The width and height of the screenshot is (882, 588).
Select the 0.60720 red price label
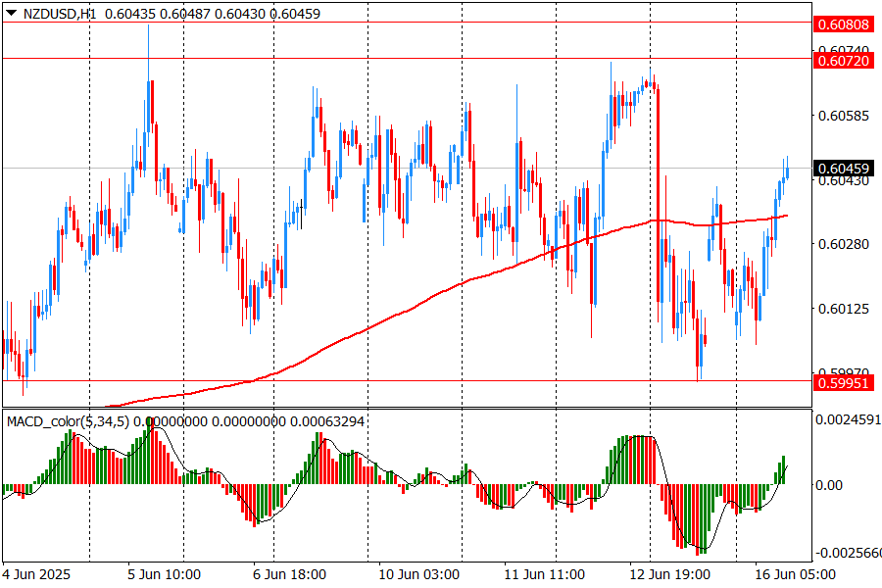coord(842,60)
